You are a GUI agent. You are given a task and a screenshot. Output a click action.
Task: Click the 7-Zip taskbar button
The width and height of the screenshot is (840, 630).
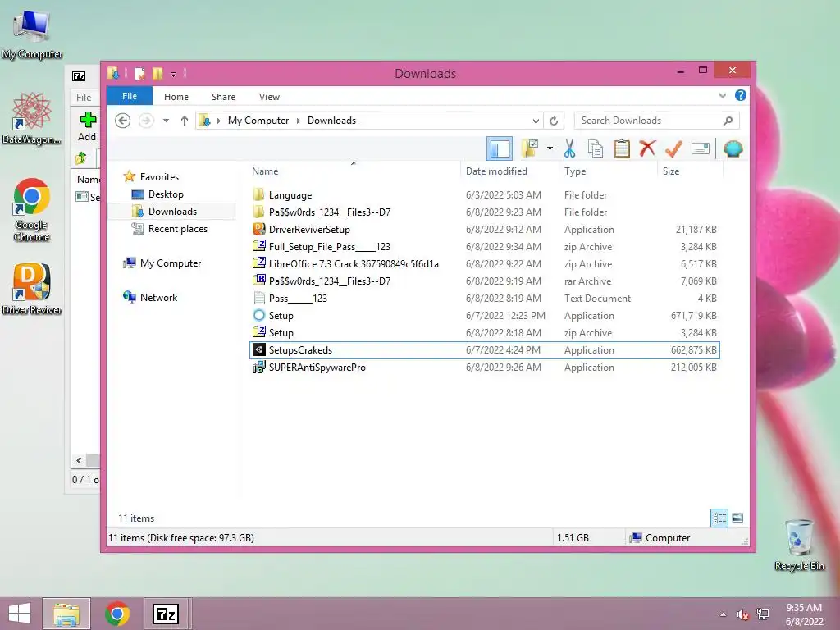click(x=166, y=614)
